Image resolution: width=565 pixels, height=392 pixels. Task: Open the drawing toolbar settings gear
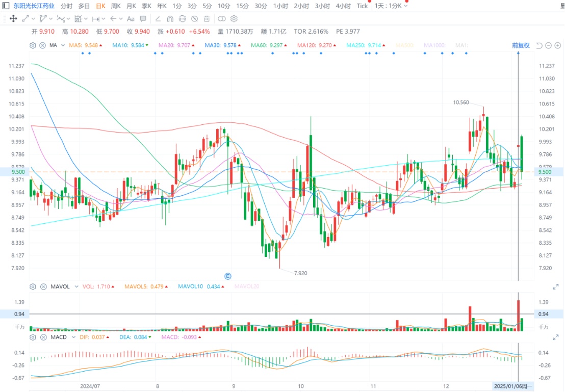[x=234, y=19]
